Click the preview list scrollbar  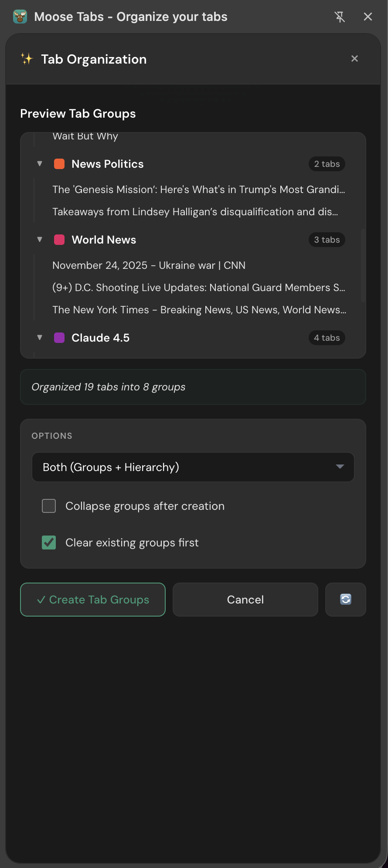363,265
